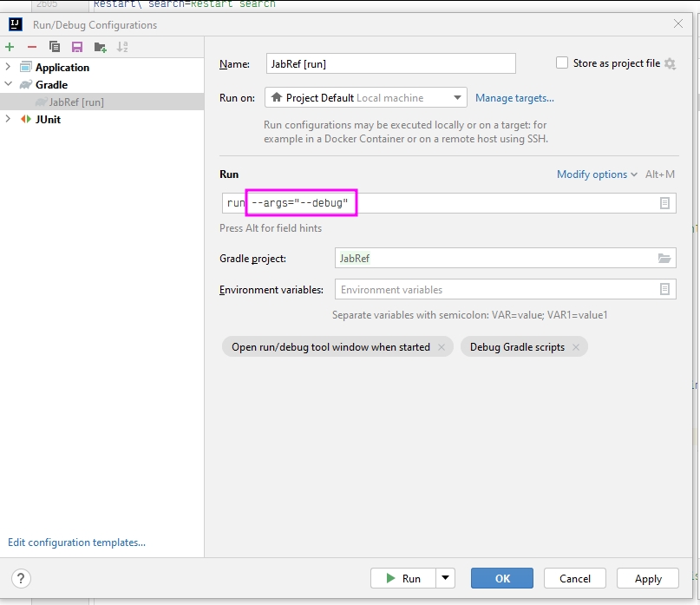Remove the selected configuration
This screenshot has height=605, width=700.
coord(32,47)
